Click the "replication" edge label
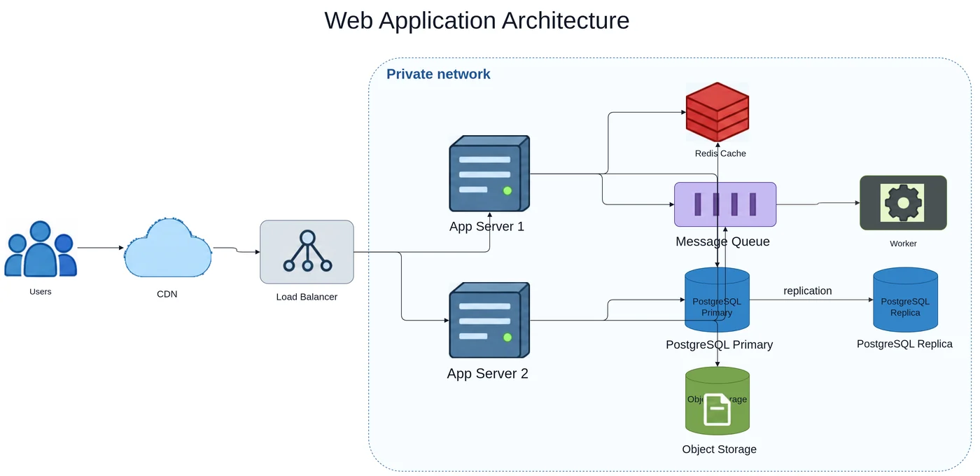 (808, 290)
